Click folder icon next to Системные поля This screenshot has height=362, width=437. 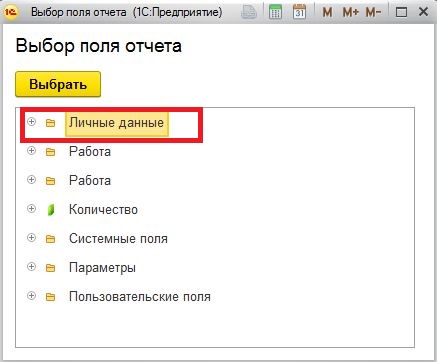(x=50, y=239)
